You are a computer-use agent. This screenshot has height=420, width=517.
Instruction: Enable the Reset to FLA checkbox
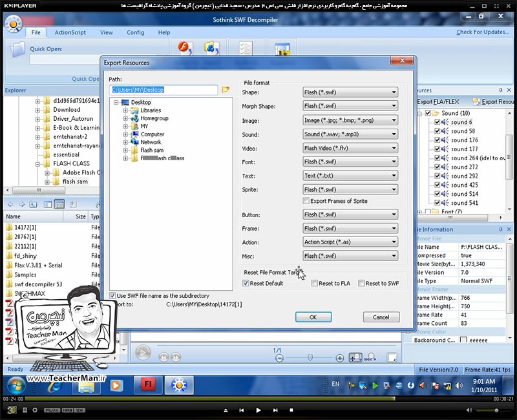tap(315, 283)
